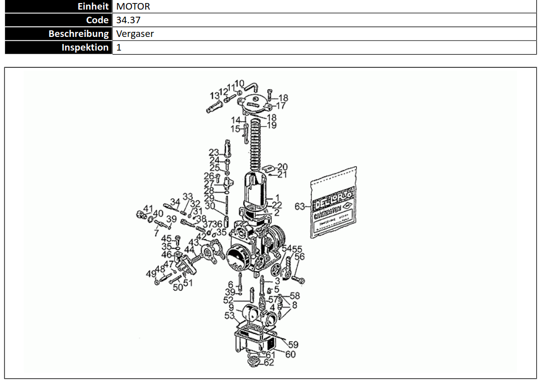
Task: Click part number 27
Action: [x=209, y=184]
